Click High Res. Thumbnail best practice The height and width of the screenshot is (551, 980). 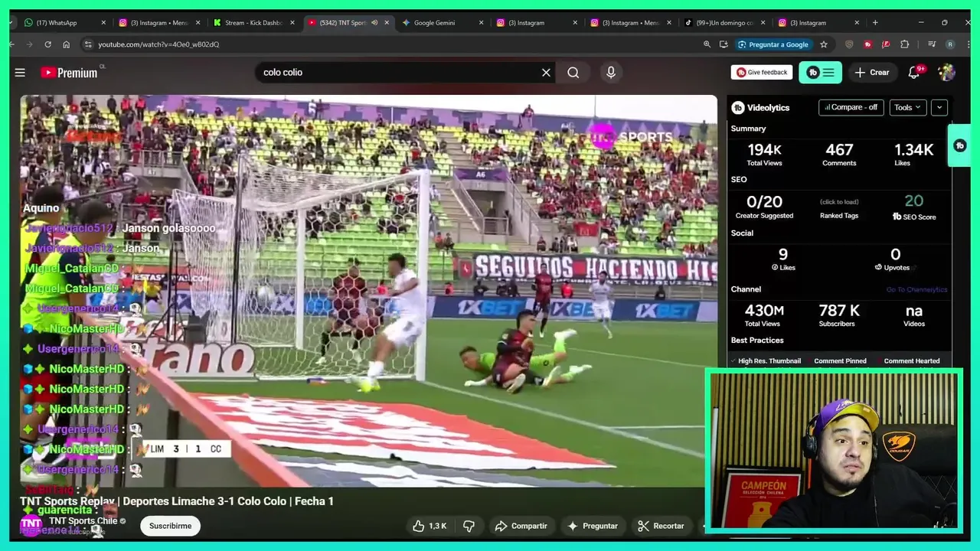[766, 361]
